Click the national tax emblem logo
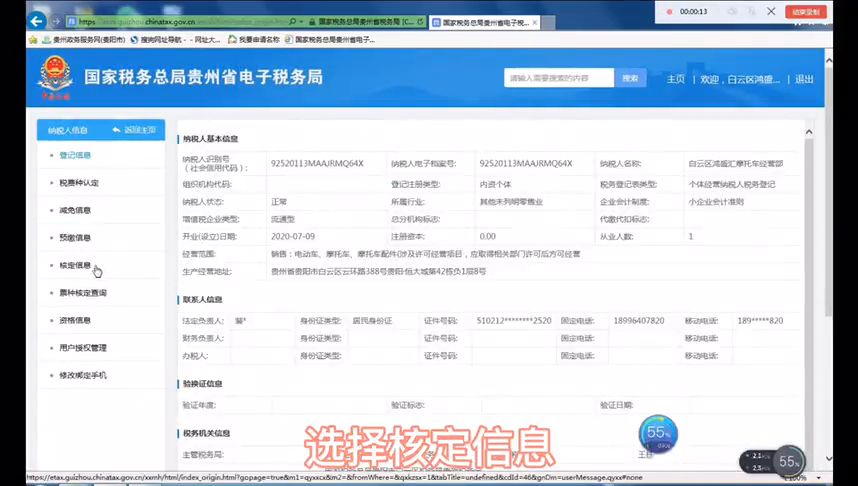858x486 pixels. click(55, 77)
